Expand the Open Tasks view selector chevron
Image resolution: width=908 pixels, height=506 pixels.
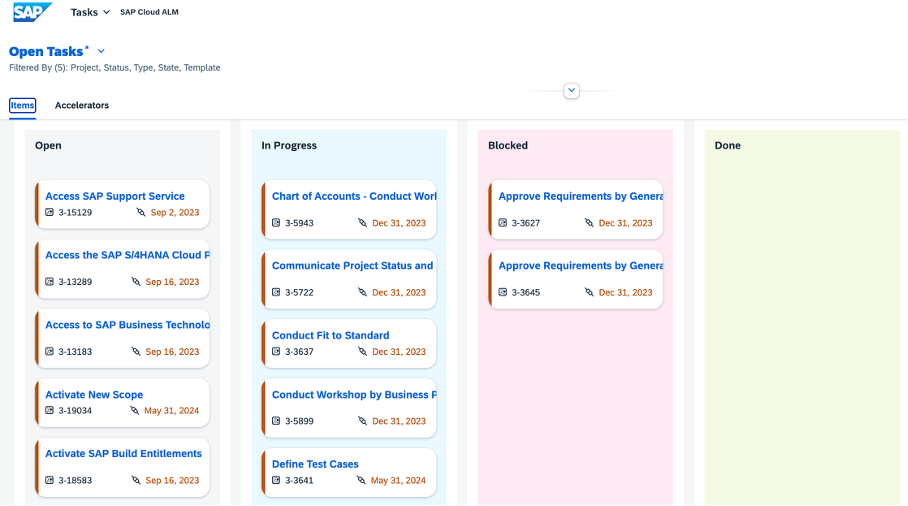point(101,51)
